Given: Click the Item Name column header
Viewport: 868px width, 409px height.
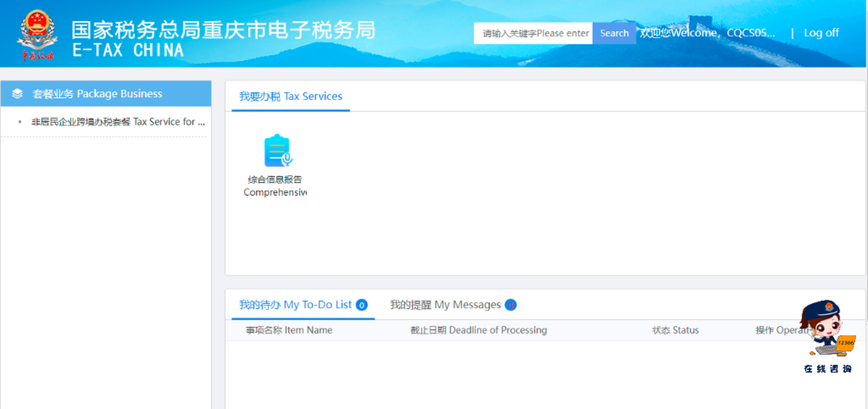Looking at the screenshot, I should [x=289, y=330].
